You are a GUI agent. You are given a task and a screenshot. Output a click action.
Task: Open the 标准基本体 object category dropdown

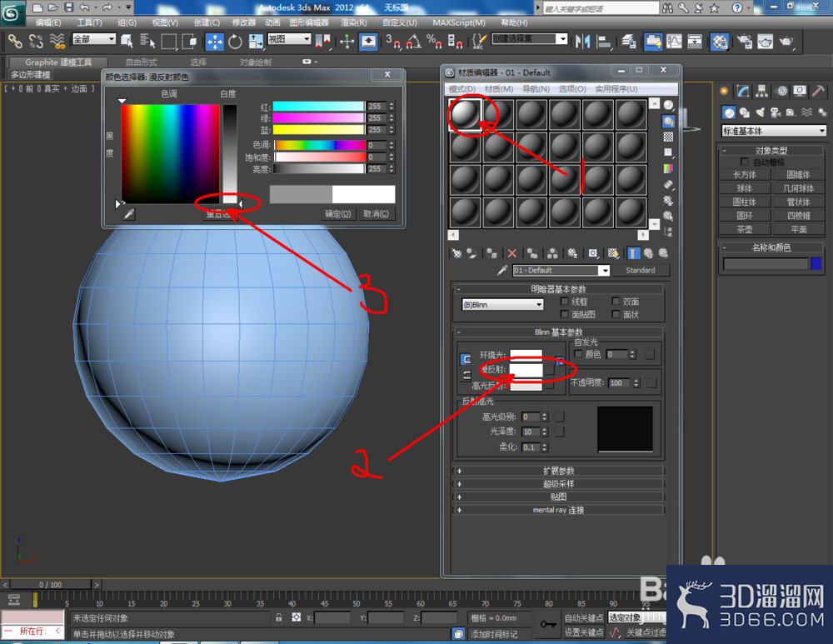point(774,131)
